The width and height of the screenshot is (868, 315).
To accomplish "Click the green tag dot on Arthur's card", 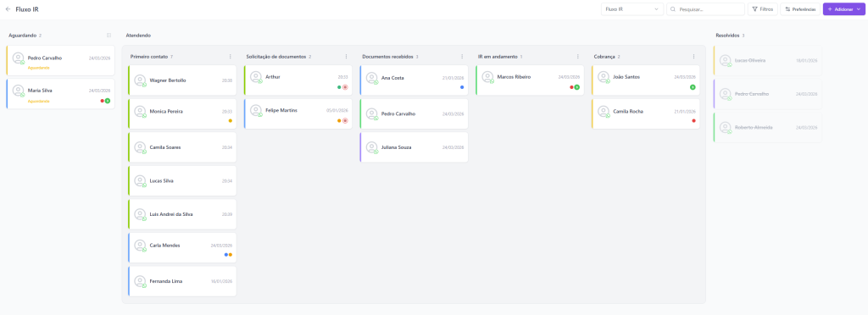I will (339, 87).
